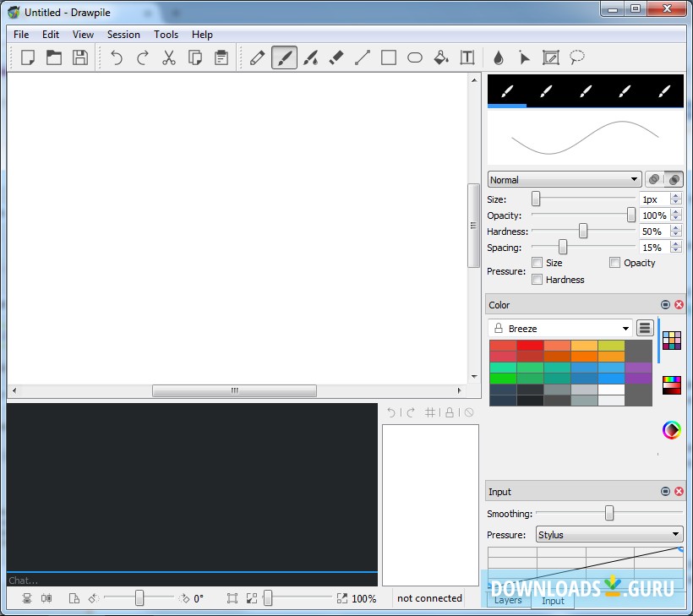The image size is (693, 616).
Task: Close the Color panel
Action: tap(679, 305)
